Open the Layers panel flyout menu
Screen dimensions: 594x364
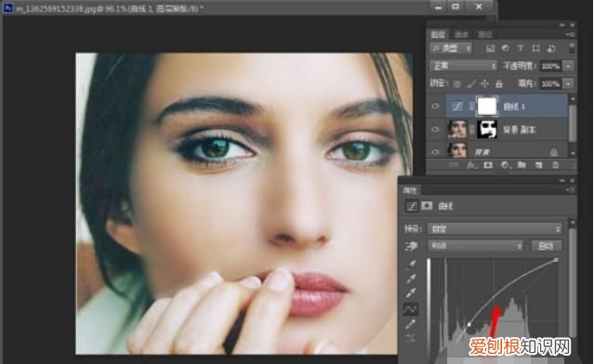tap(571, 34)
